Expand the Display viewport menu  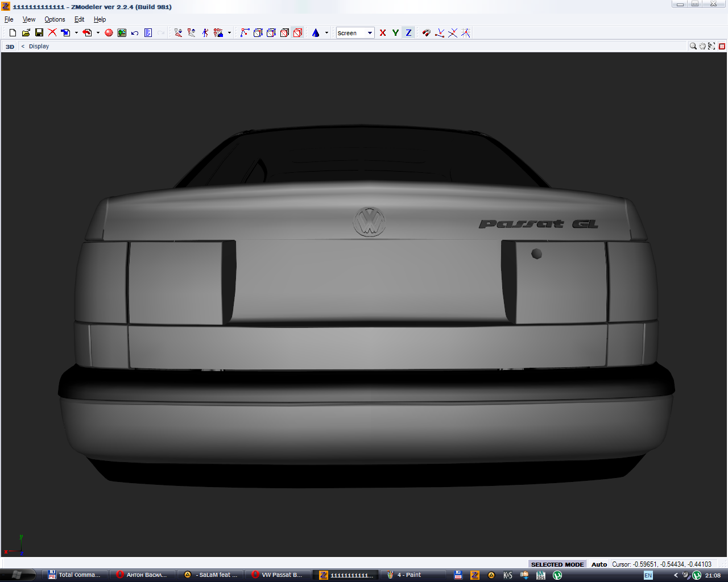click(39, 46)
